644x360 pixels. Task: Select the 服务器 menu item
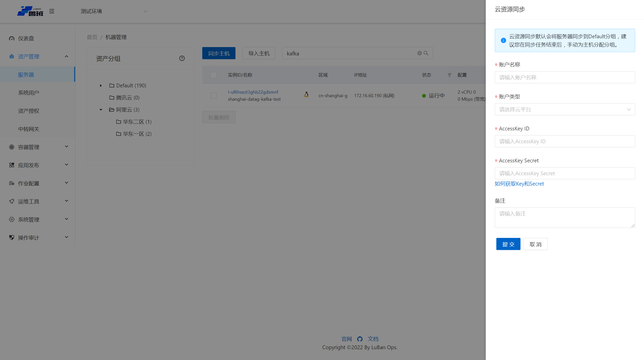point(38,75)
